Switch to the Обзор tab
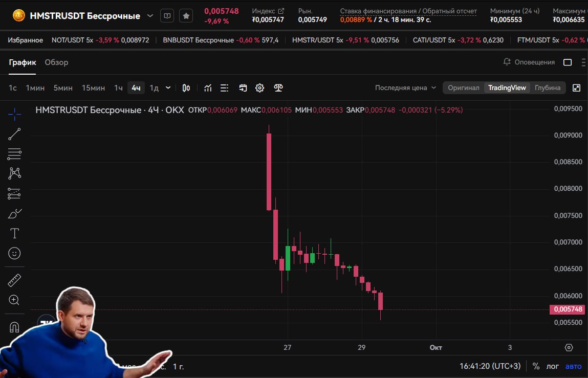This screenshot has width=588, height=378. [x=57, y=62]
